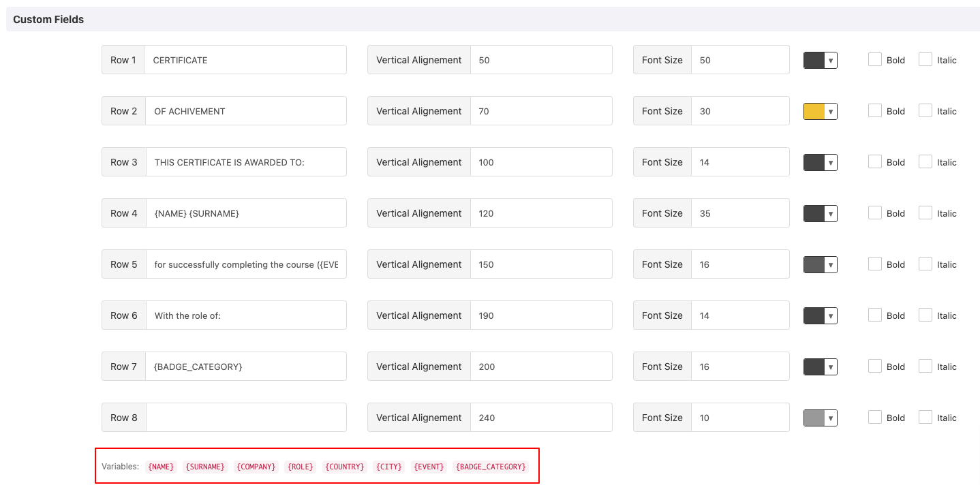Click Vertical Alignement input containing 150

541,264
